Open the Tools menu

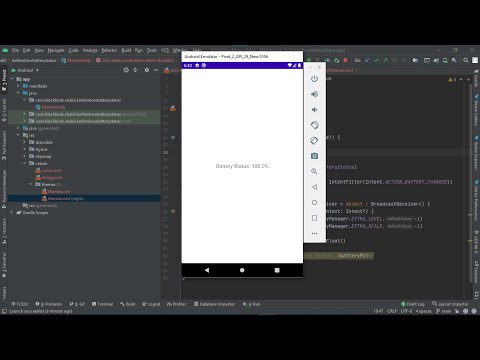click(152, 50)
